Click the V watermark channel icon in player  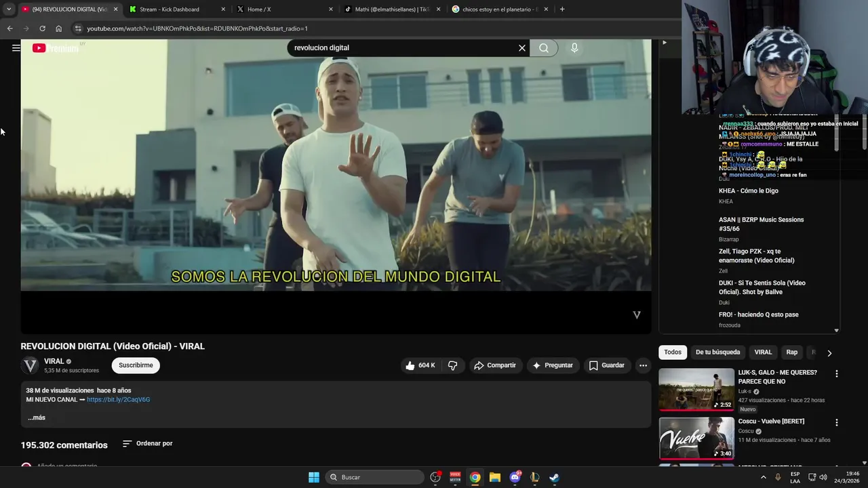pos(636,315)
